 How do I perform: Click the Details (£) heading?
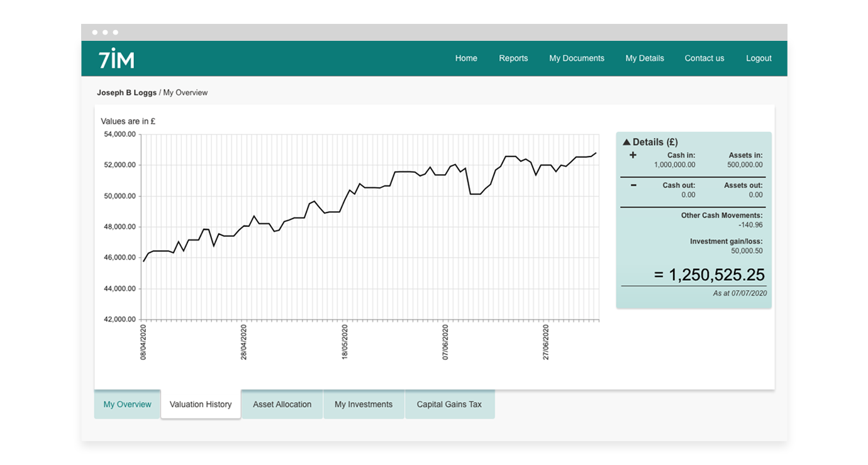pos(655,142)
